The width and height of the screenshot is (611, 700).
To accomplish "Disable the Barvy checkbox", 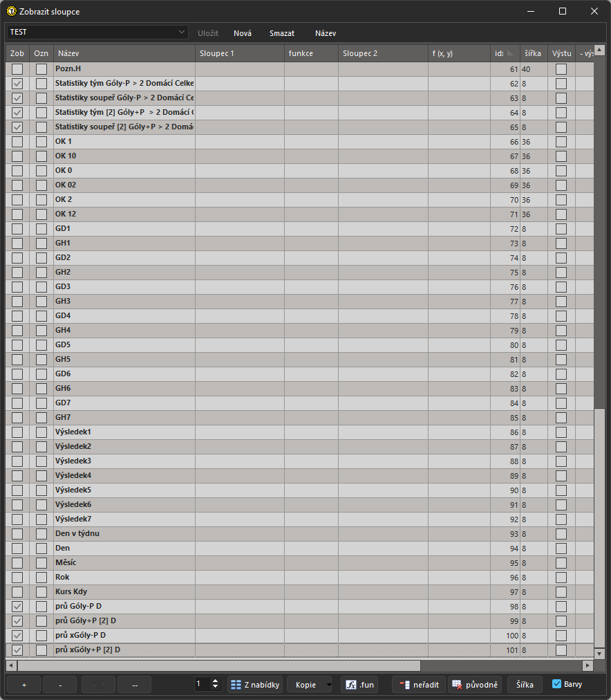I will (556, 684).
